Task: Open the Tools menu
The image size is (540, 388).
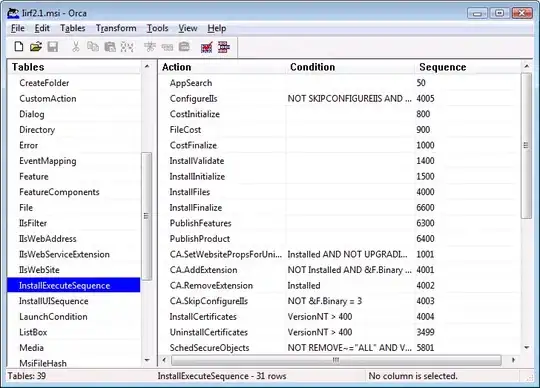Action: 157,28
